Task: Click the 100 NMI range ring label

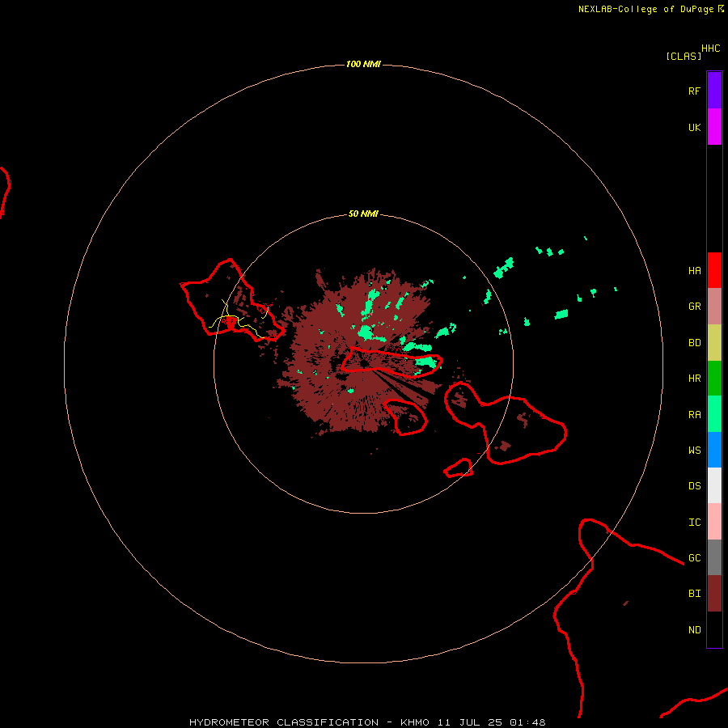Action: (363, 64)
